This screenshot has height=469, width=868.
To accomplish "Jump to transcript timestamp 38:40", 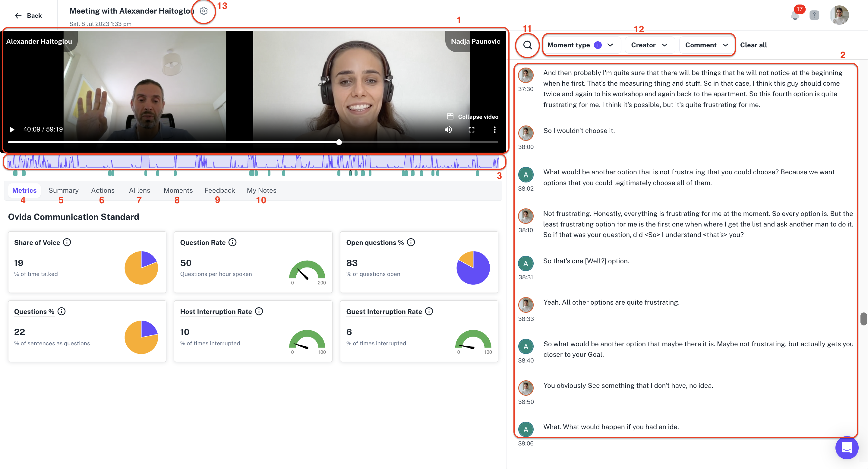I will point(526,360).
